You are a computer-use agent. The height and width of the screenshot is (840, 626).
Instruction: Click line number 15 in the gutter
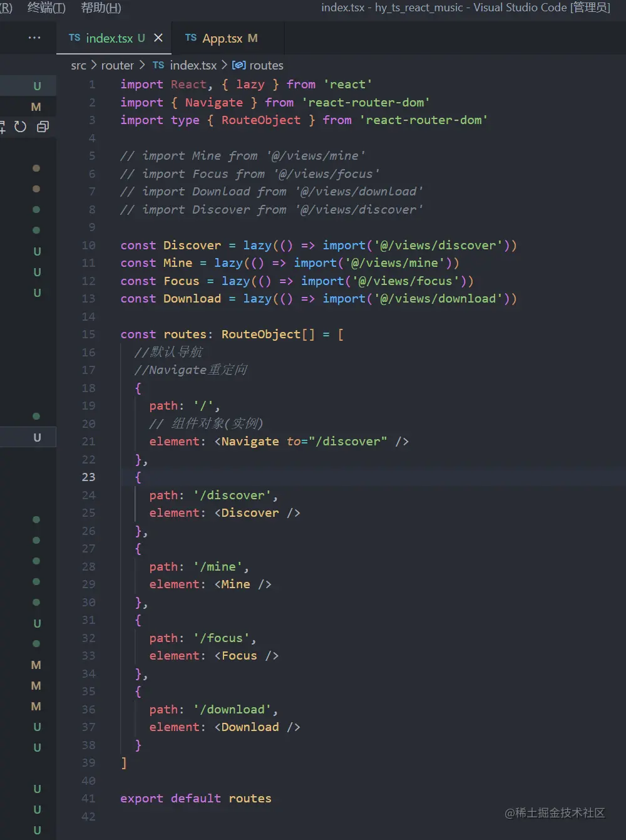[x=89, y=334]
